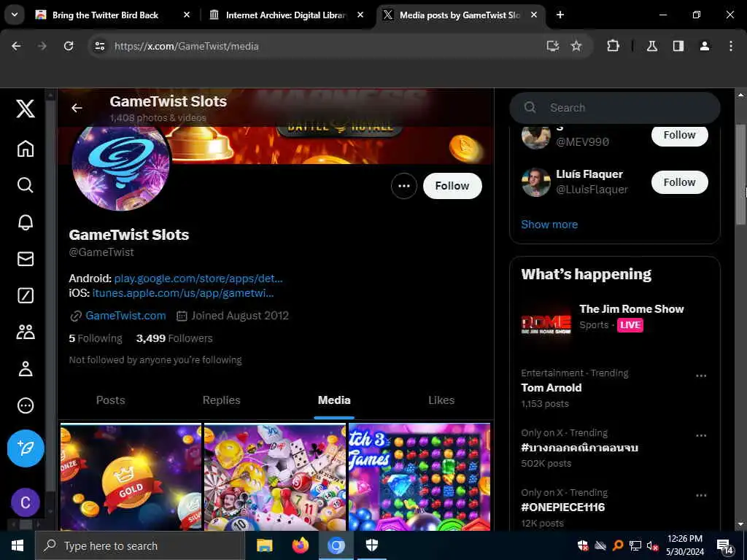The width and height of the screenshot is (747, 560).
Task: Select the Media tab
Action: [x=334, y=400]
